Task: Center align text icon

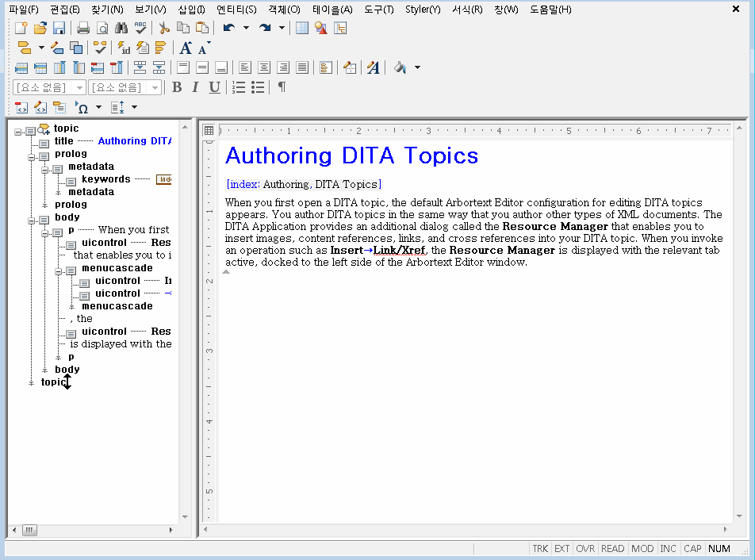Action: click(264, 67)
